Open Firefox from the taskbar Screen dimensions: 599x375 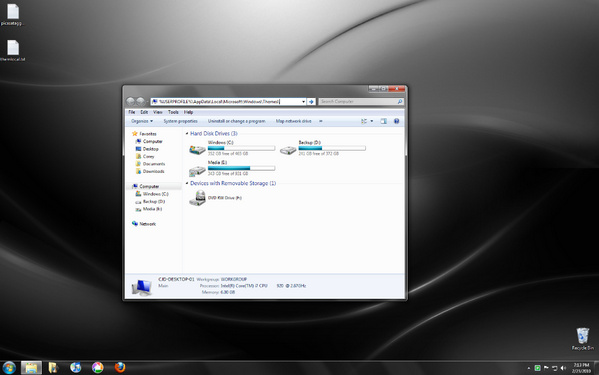click(120, 367)
